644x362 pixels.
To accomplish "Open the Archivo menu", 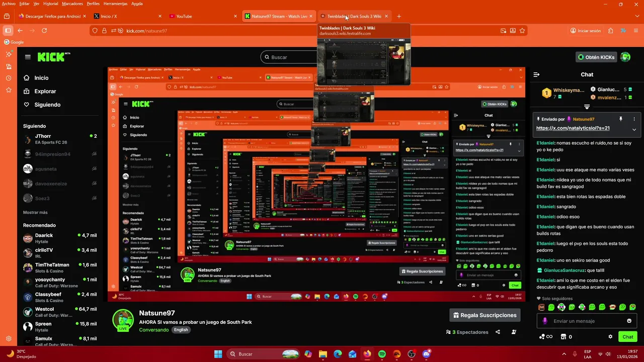I will (9, 4).
